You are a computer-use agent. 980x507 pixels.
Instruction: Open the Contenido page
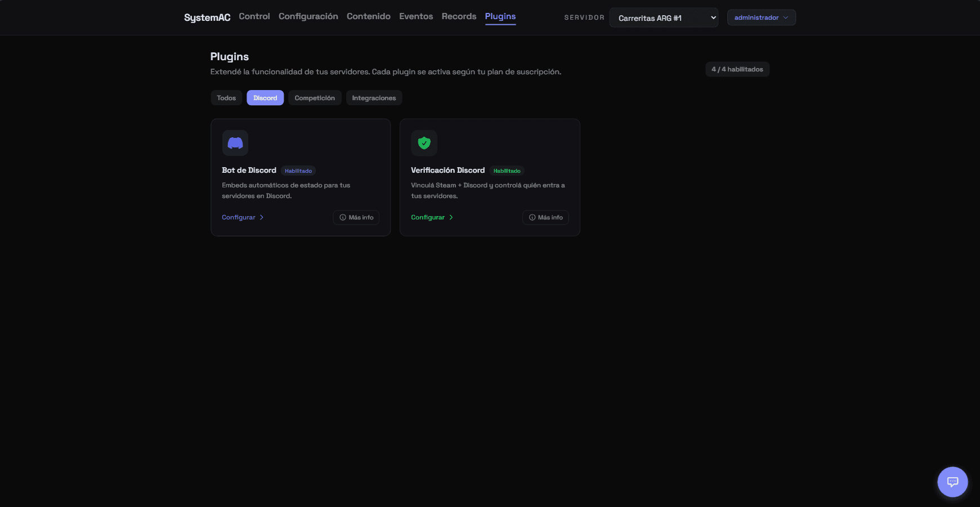[369, 16]
